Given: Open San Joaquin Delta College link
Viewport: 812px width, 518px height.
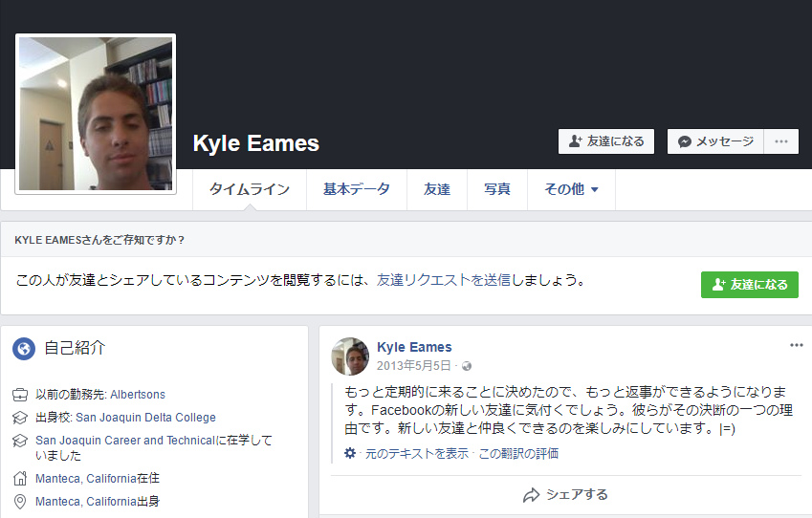Looking at the screenshot, I should tap(145, 417).
